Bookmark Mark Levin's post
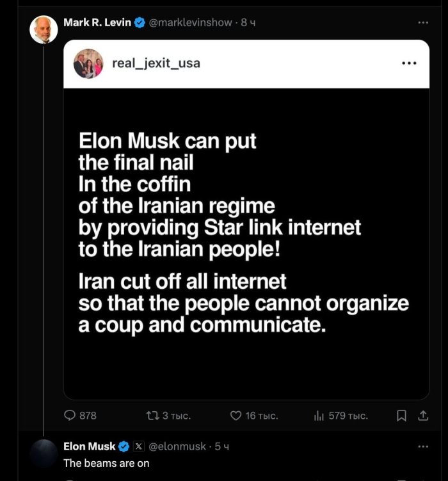The width and height of the screenshot is (448, 481). 402,416
